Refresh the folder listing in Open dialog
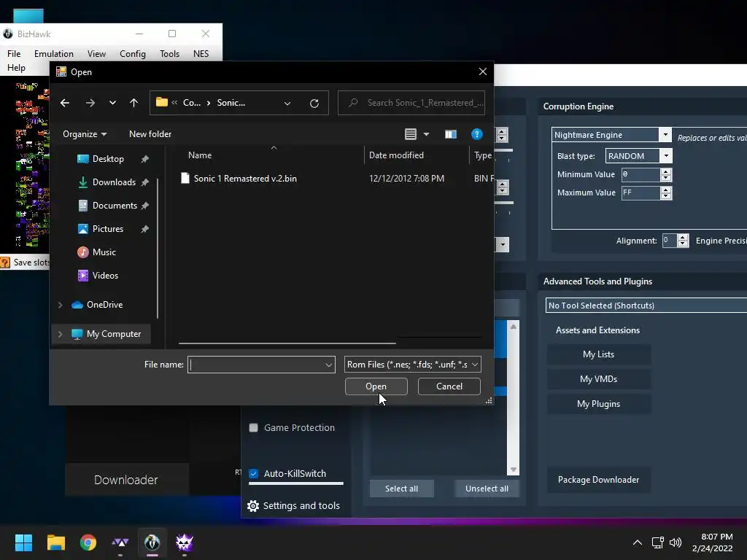Image resolution: width=747 pixels, height=560 pixels. pos(314,104)
